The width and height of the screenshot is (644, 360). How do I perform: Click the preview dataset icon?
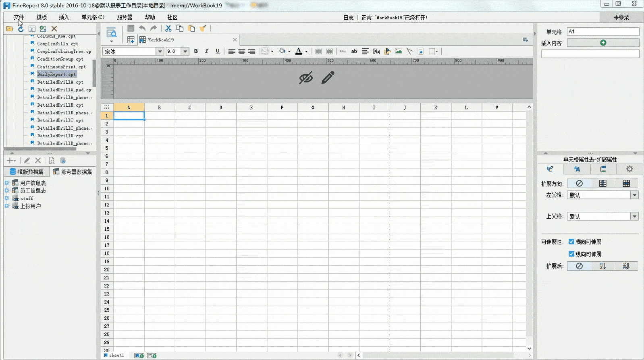pyautogui.click(x=52, y=160)
